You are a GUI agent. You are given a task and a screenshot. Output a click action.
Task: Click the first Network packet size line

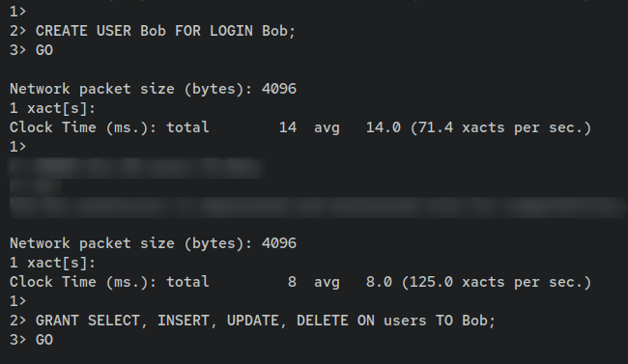(x=153, y=89)
